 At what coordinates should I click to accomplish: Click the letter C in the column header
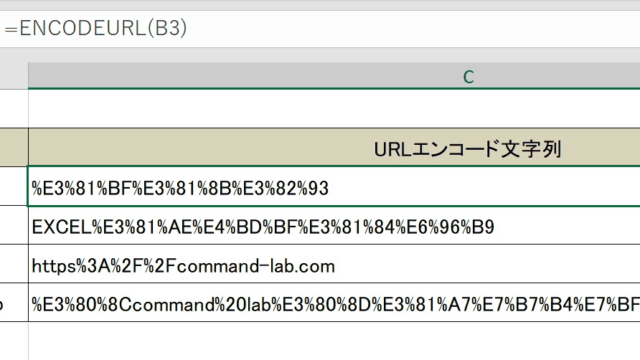click(x=469, y=77)
